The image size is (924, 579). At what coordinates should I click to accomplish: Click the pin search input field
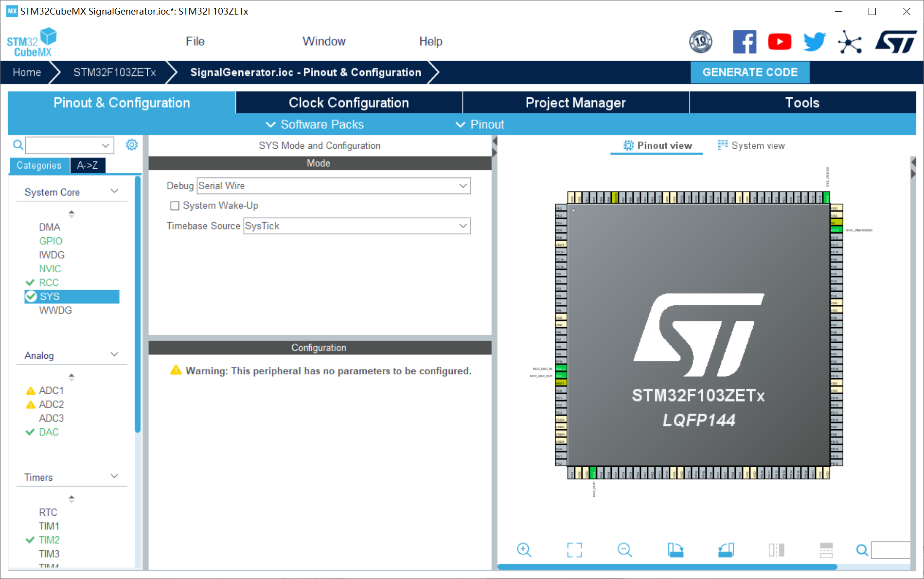coord(890,550)
